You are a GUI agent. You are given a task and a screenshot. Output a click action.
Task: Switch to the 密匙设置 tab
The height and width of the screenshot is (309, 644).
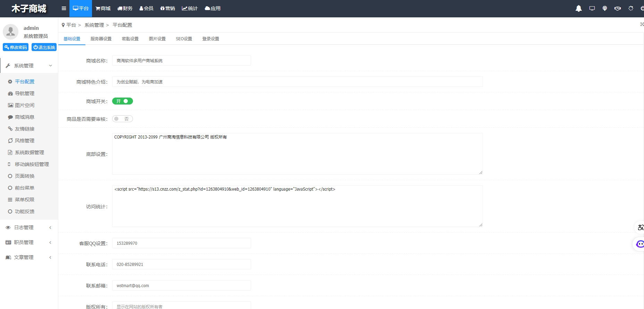coord(130,39)
